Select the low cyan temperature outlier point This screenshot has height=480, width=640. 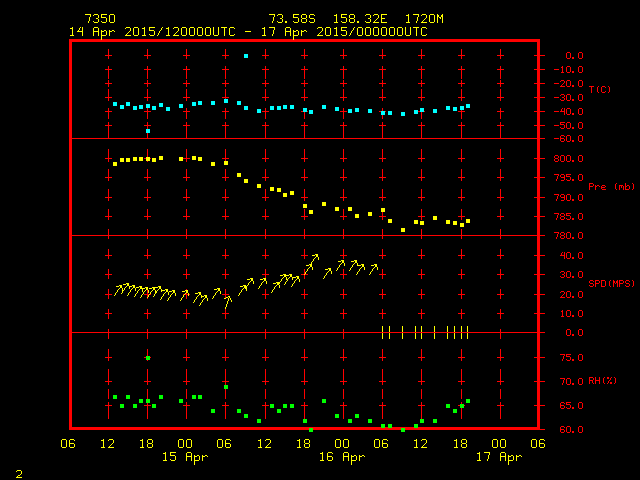(x=148, y=131)
